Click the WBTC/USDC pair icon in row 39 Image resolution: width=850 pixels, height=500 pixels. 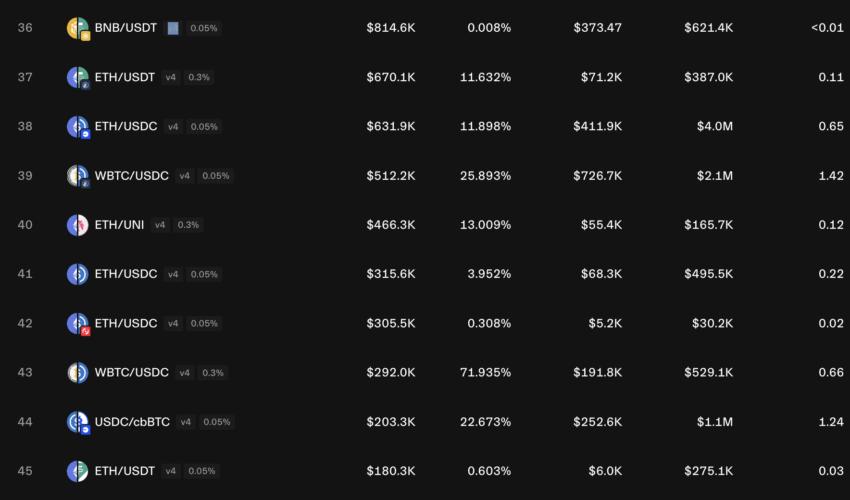pyautogui.click(x=78, y=176)
